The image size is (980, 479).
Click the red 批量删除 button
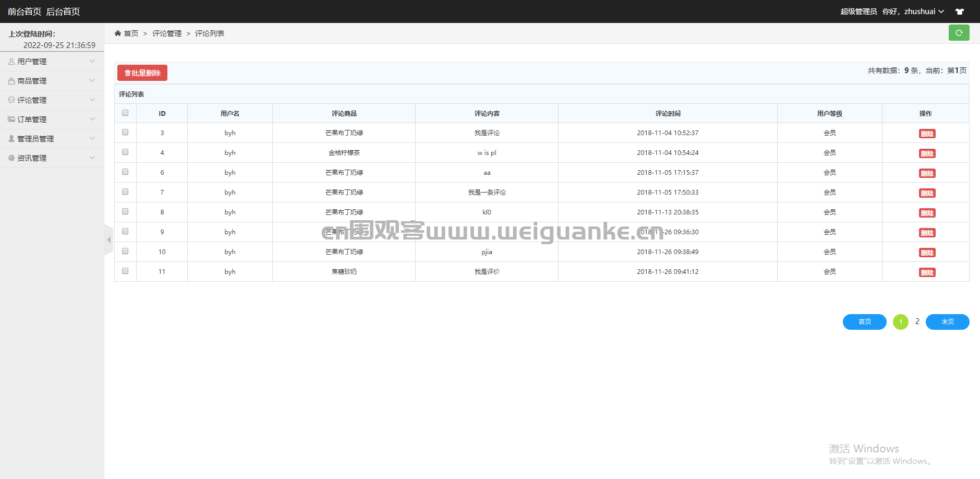tap(142, 73)
